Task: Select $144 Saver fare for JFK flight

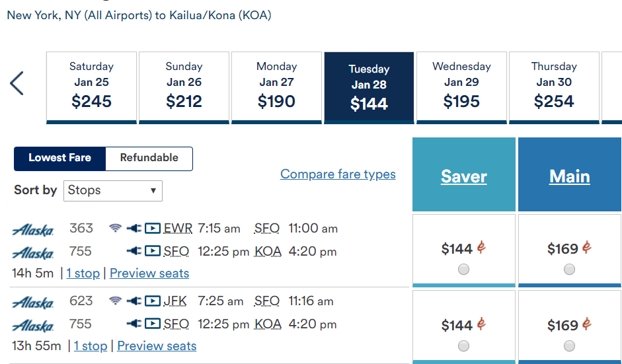Action: coord(463,346)
